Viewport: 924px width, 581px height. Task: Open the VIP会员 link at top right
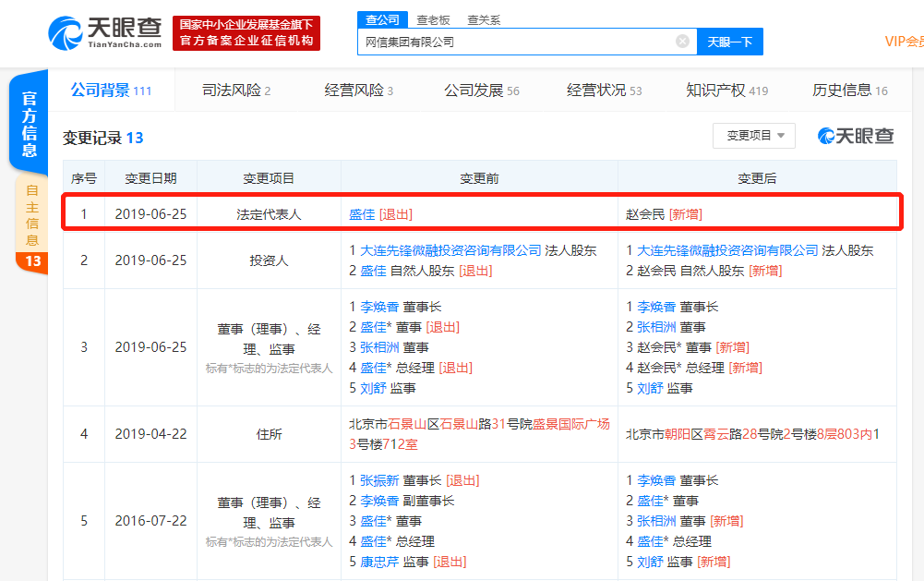(x=901, y=42)
